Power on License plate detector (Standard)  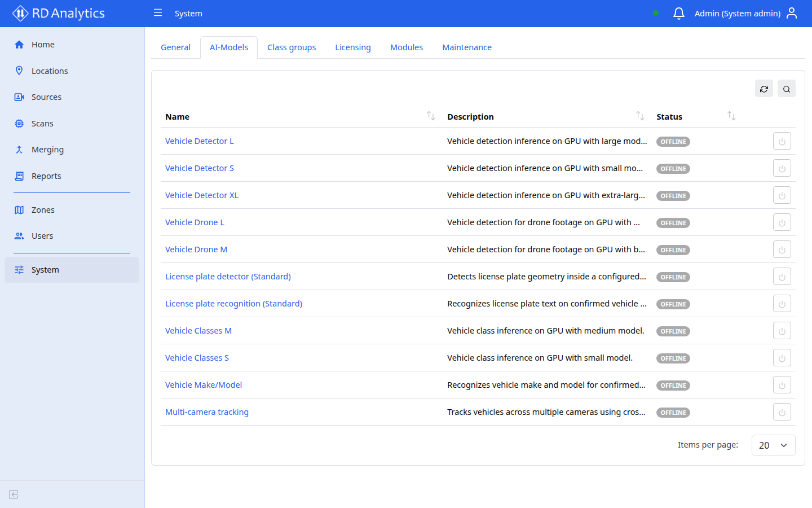click(782, 277)
